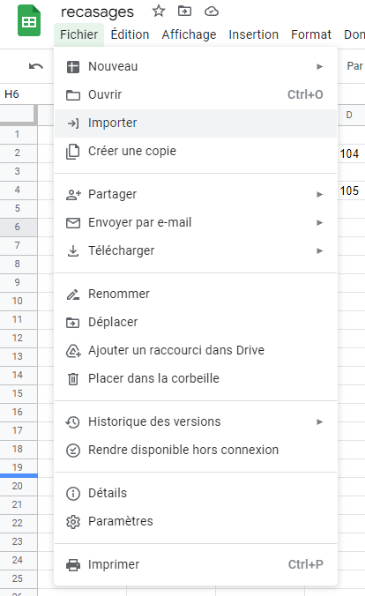
Task: Click the recasages document title
Action: coord(97,12)
